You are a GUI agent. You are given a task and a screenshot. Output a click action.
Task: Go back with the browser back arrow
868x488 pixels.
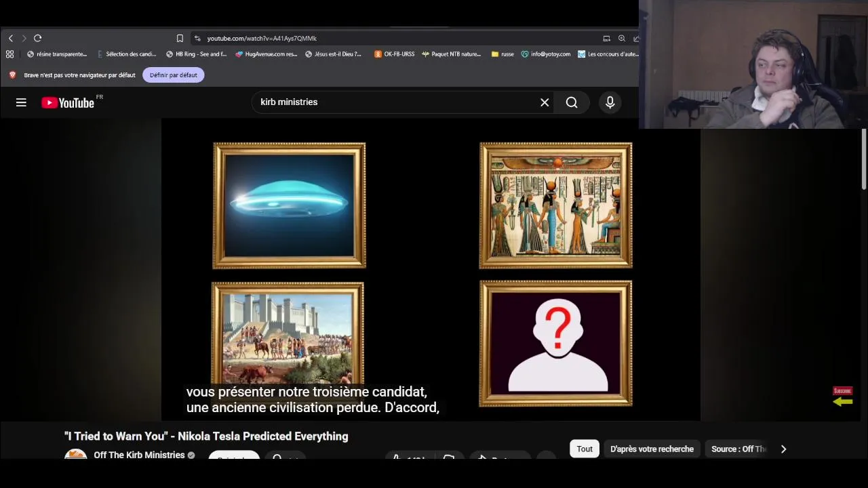click(11, 39)
